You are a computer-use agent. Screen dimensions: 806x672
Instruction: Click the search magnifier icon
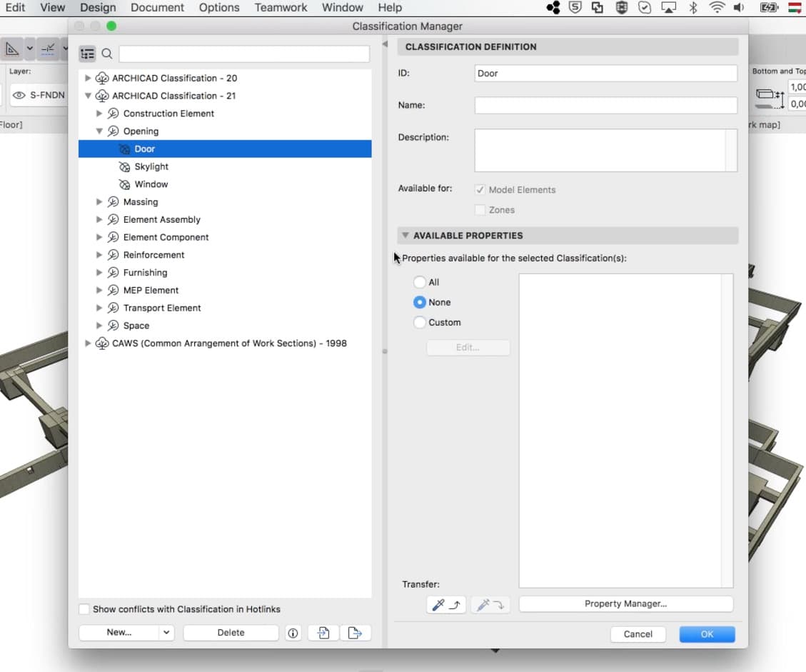point(107,54)
